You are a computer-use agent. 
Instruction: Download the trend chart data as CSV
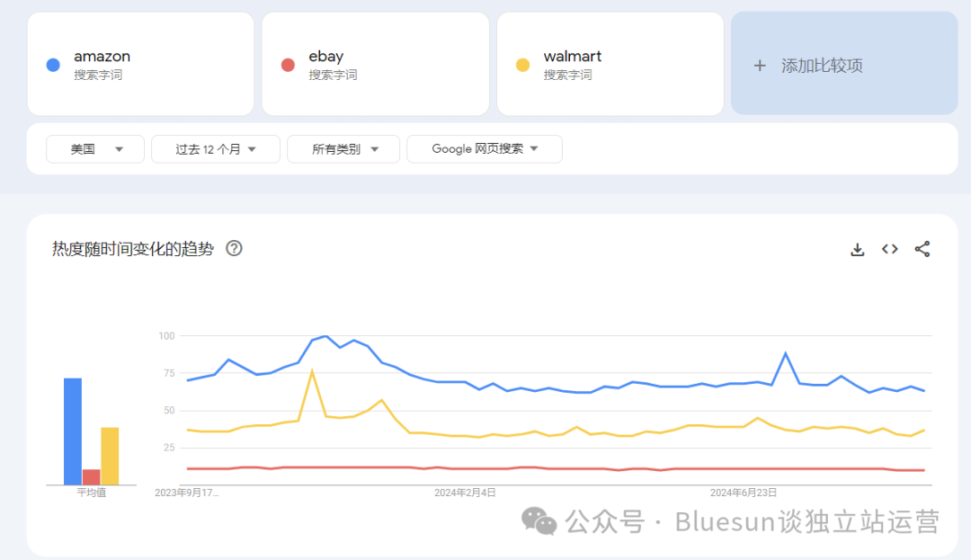pos(857,249)
